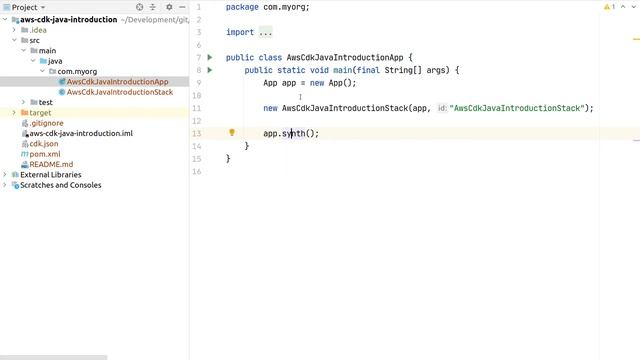The height and width of the screenshot is (360, 640).
Task: Click the run gutter arrow for main method
Action: [210, 70]
